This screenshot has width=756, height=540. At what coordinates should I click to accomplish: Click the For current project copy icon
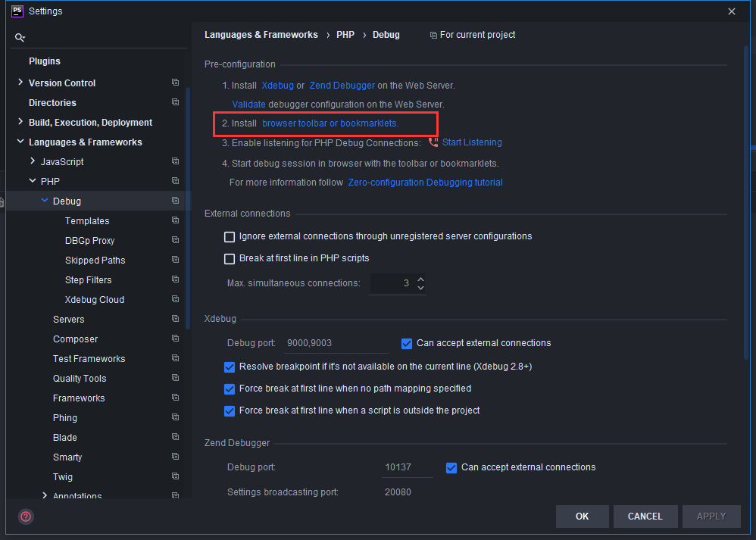pos(433,35)
